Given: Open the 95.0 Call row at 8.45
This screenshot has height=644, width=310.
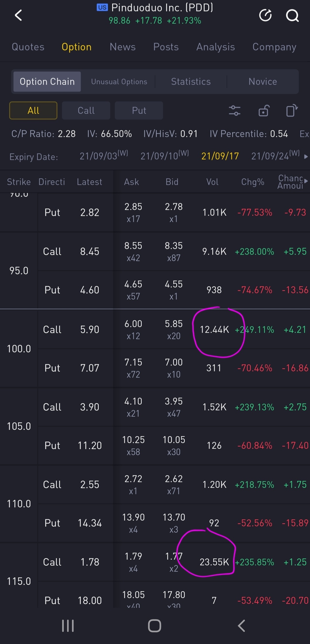Looking at the screenshot, I should 174,252.
